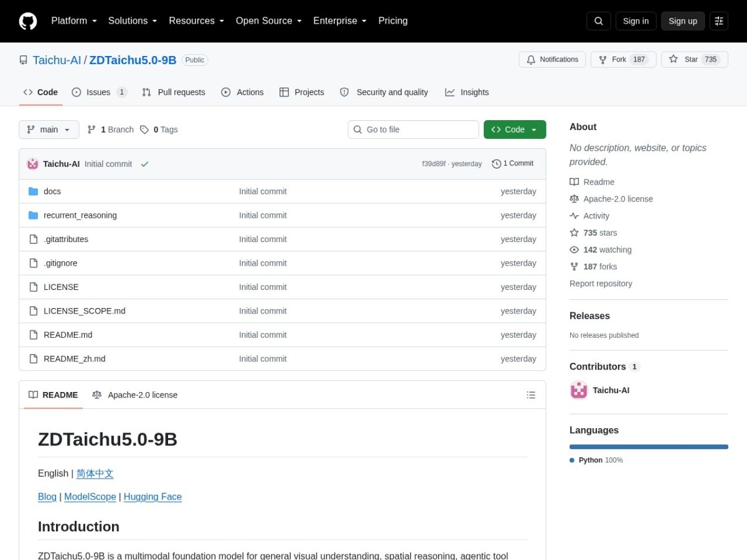
Task: Click the recurrent_reasoning folder icon
Action: coord(34,215)
